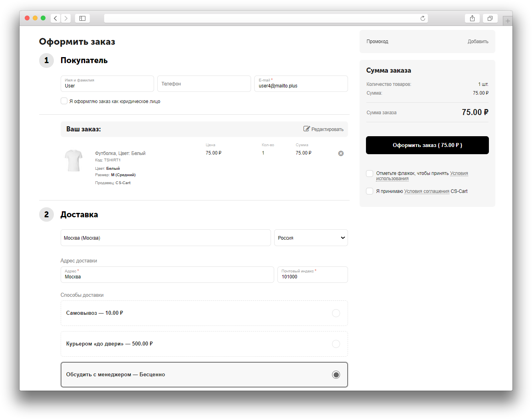Check the юридическое лицо checkbox

point(64,101)
